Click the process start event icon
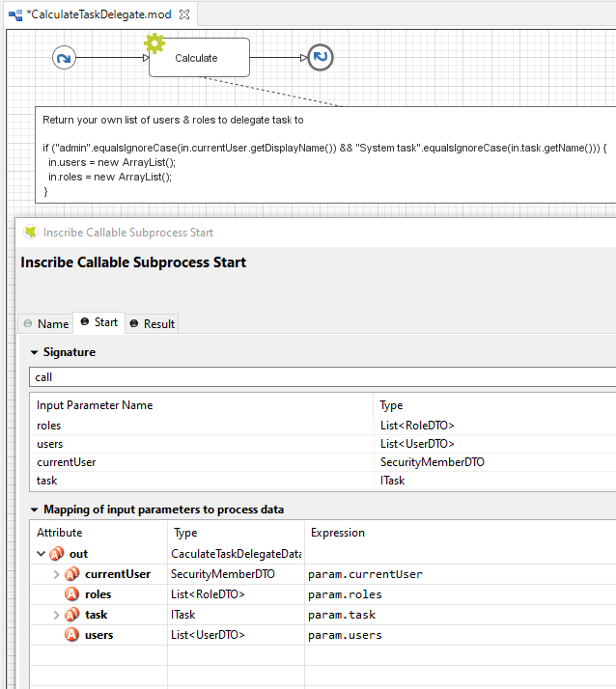Image resolution: width=616 pixels, height=689 pixels. coord(64,58)
